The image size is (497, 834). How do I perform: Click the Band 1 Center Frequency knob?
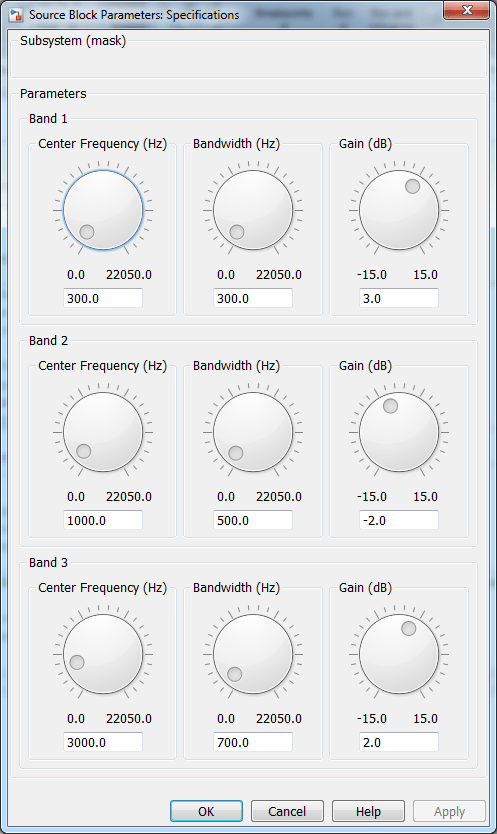click(x=103, y=210)
